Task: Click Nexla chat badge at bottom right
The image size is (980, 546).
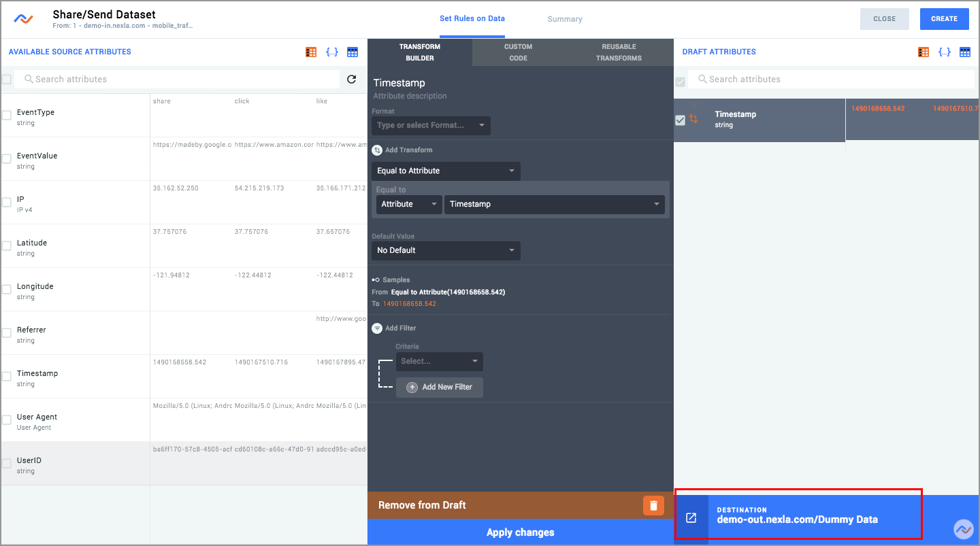Action: coord(963,529)
